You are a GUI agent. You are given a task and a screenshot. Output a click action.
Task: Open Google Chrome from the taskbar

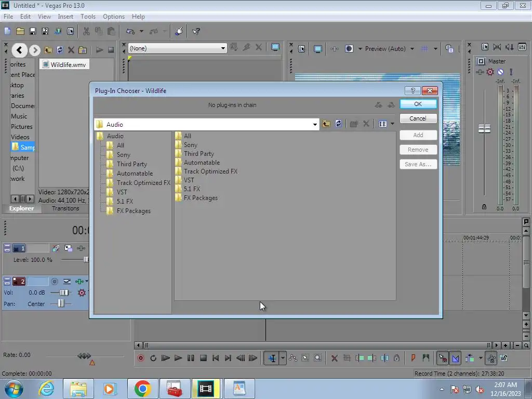coord(142,389)
